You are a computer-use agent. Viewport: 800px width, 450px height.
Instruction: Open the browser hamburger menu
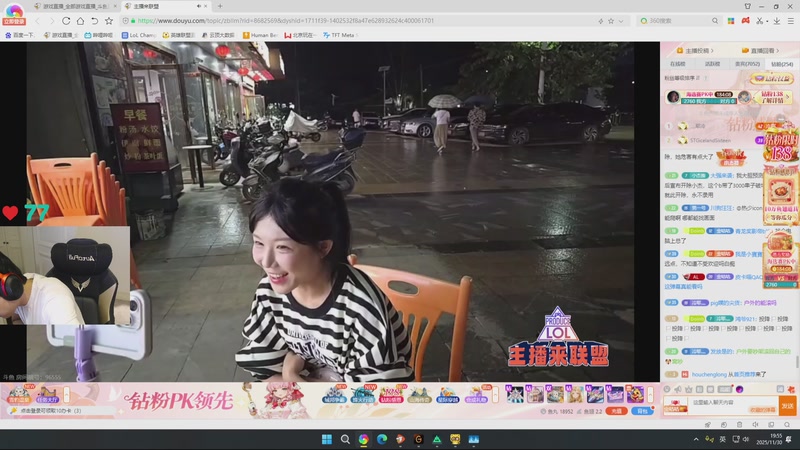point(791,21)
